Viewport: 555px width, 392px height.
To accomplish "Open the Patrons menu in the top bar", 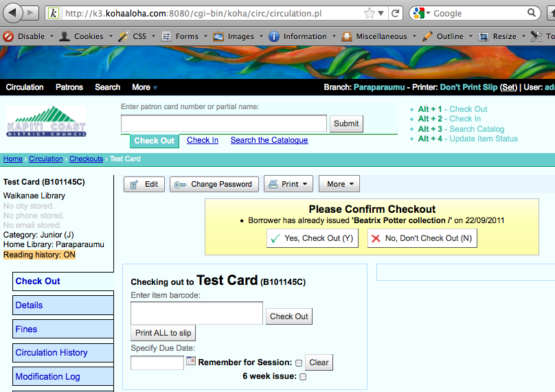I will pos(69,87).
